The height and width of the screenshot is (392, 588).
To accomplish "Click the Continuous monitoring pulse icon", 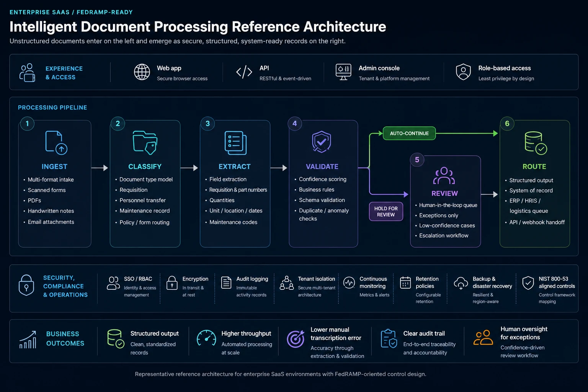I will click(x=349, y=283).
